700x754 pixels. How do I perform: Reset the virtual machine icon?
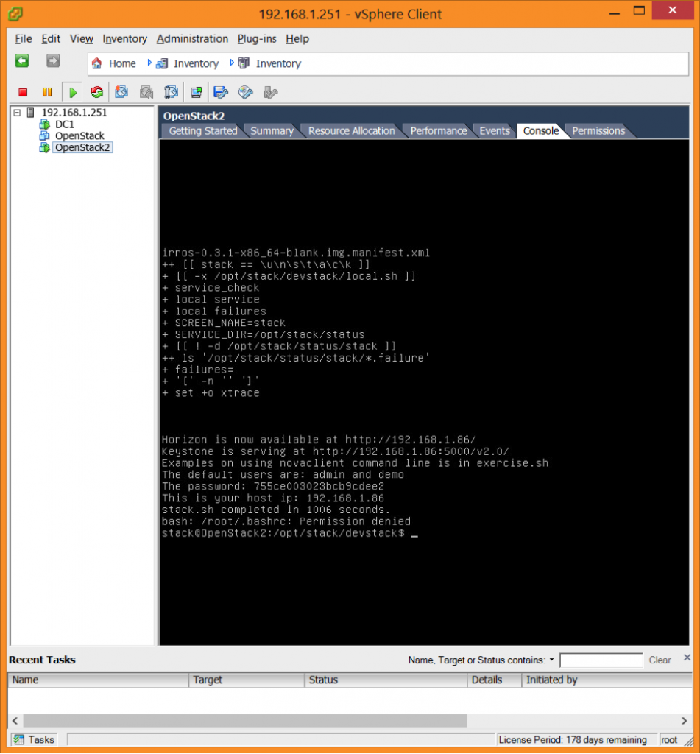(x=96, y=92)
